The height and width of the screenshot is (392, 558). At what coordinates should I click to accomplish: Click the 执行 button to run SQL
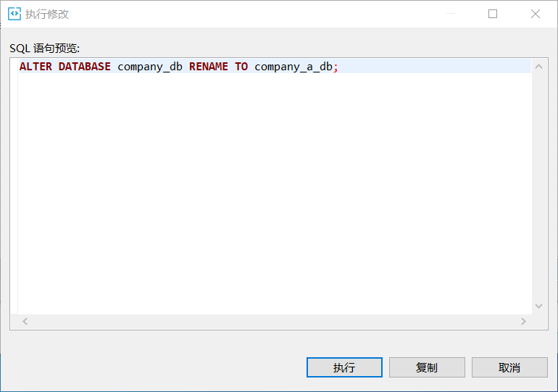click(344, 367)
